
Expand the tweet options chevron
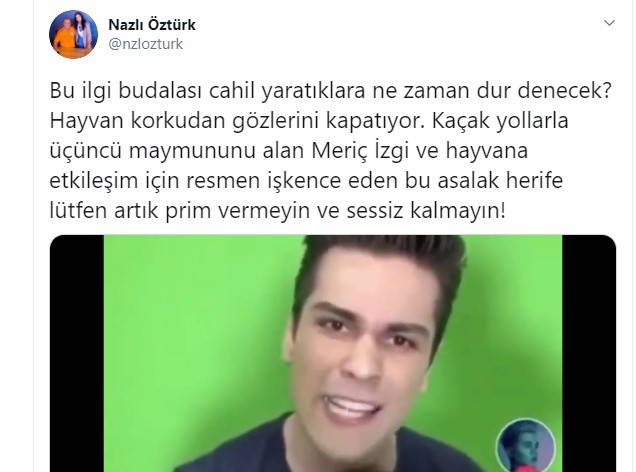coord(609,23)
